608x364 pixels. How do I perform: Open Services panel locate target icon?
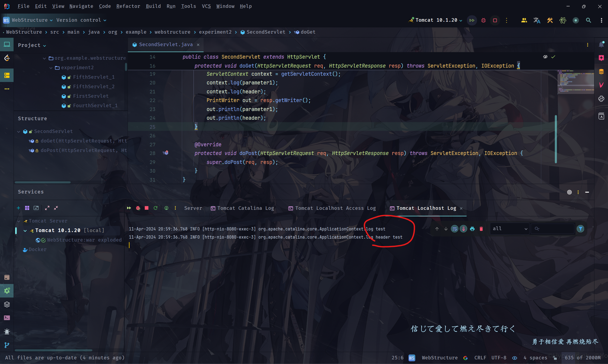pyautogui.click(x=569, y=192)
